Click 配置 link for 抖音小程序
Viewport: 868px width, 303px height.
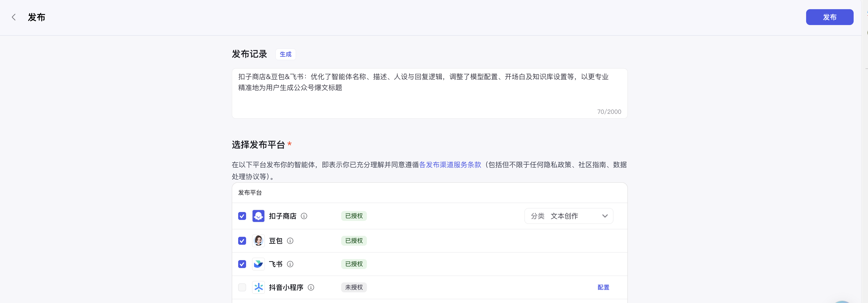click(603, 287)
